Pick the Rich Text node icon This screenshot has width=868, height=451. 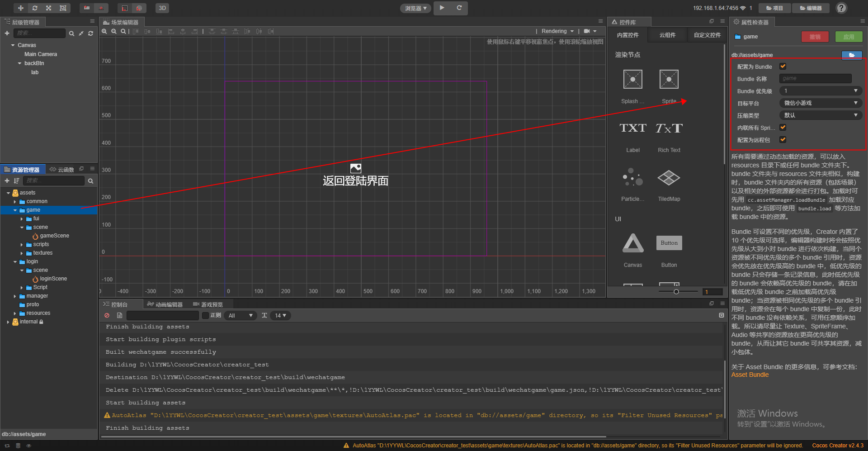(669, 128)
